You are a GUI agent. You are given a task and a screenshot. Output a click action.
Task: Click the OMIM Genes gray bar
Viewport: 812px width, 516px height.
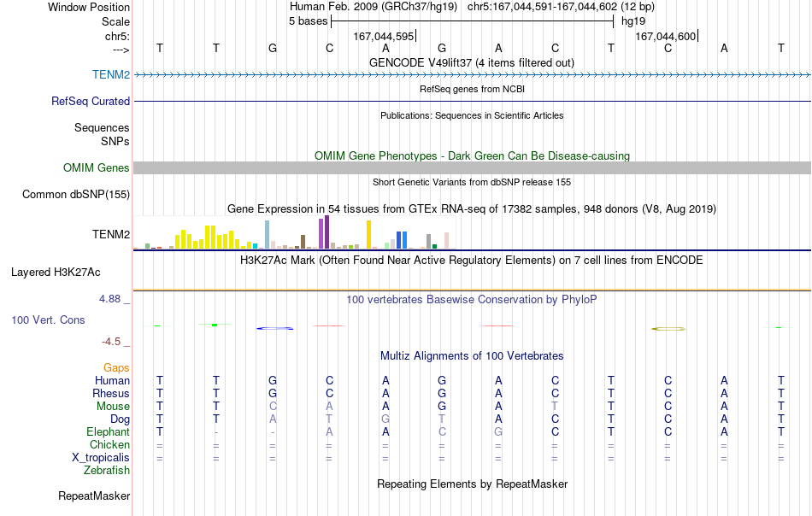pyautogui.click(x=472, y=167)
